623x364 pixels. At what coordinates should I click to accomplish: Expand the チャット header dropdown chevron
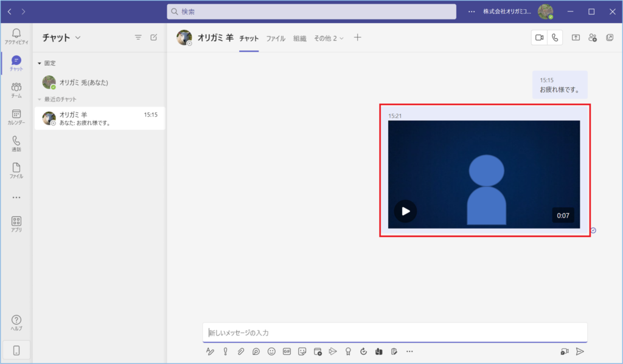(77, 38)
